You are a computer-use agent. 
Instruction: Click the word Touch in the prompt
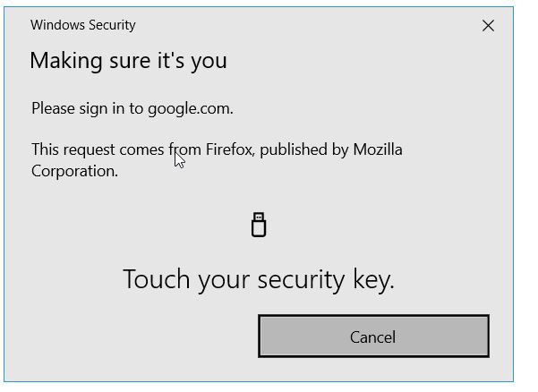[x=156, y=279]
